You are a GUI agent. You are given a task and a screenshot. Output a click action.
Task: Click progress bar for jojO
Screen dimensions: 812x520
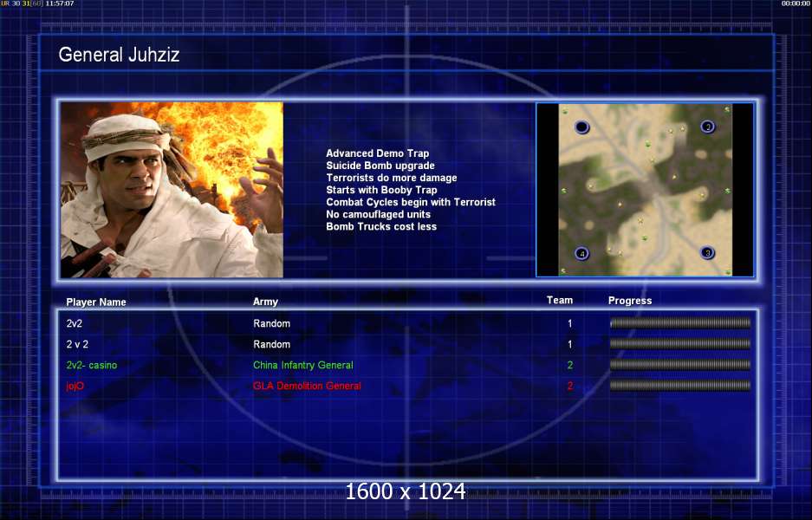[x=680, y=386]
